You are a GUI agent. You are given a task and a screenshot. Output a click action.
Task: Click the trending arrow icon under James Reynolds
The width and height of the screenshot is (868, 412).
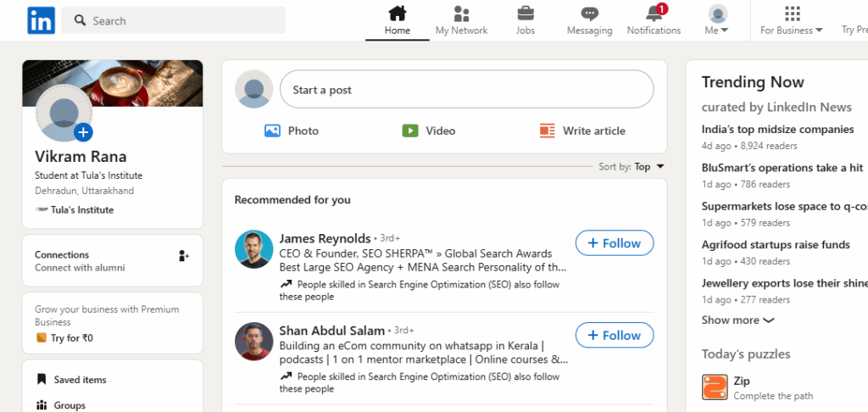(x=286, y=284)
